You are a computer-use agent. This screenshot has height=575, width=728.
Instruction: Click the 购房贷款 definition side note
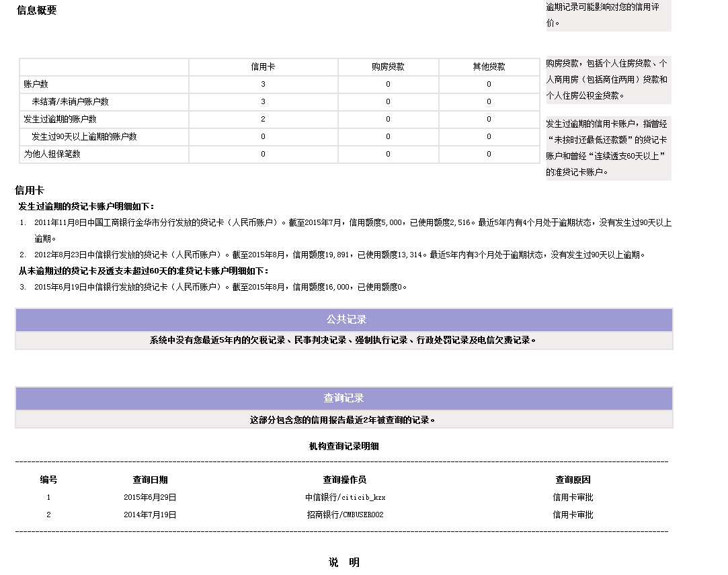pyautogui.click(x=608, y=79)
